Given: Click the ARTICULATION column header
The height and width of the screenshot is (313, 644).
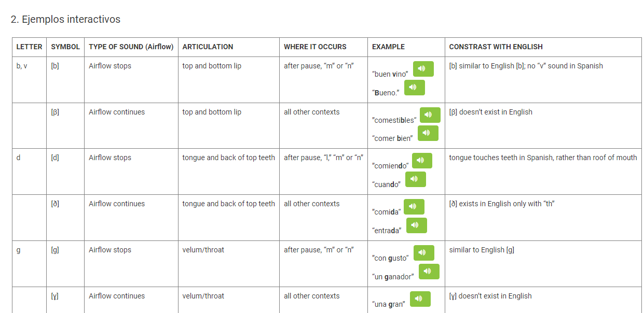Looking at the screenshot, I should 208,47.
